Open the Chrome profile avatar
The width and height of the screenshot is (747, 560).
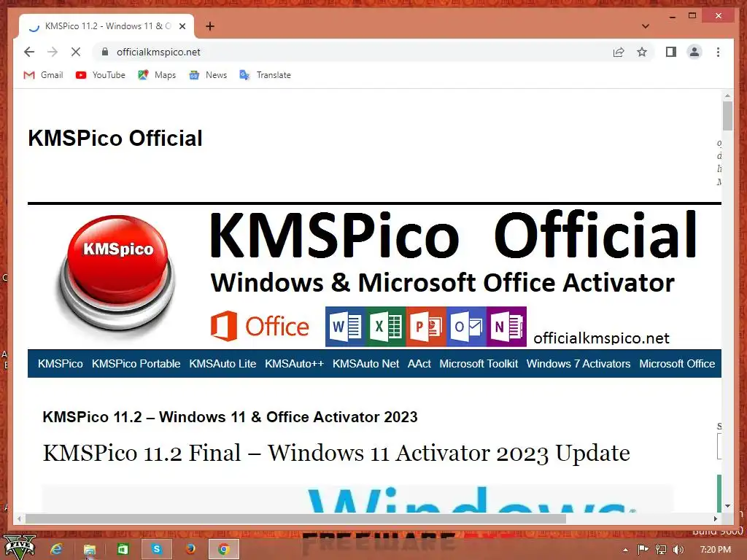coord(694,52)
